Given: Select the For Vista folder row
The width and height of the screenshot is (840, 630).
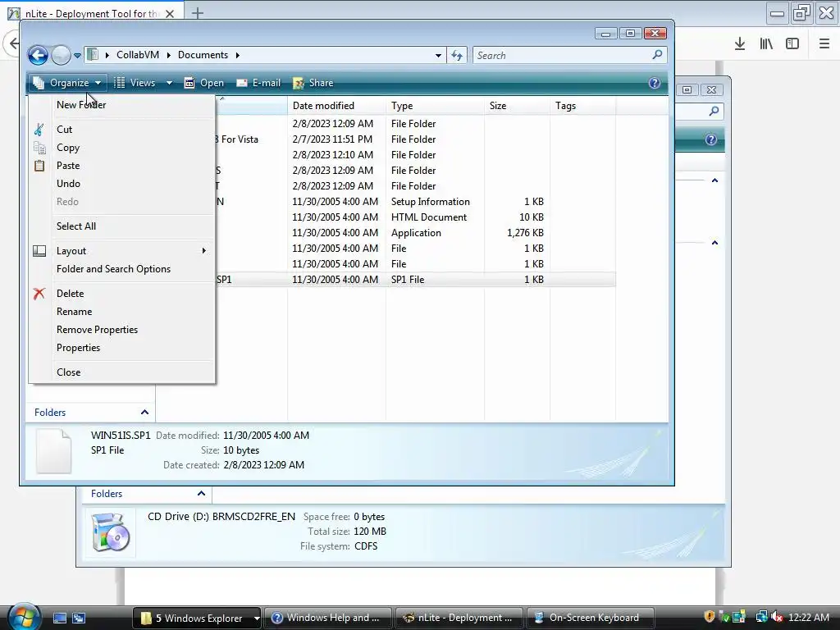Looking at the screenshot, I should [415, 139].
